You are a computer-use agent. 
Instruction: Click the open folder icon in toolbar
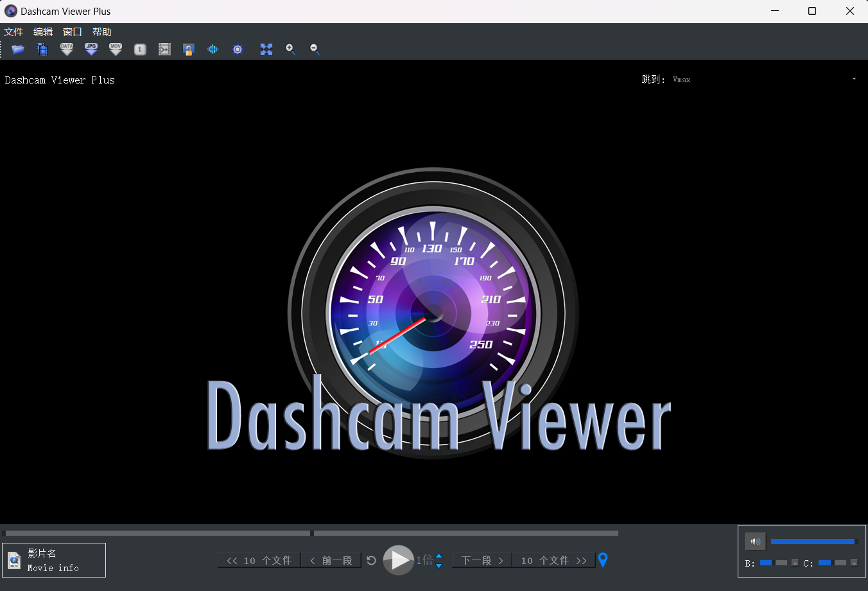point(18,49)
